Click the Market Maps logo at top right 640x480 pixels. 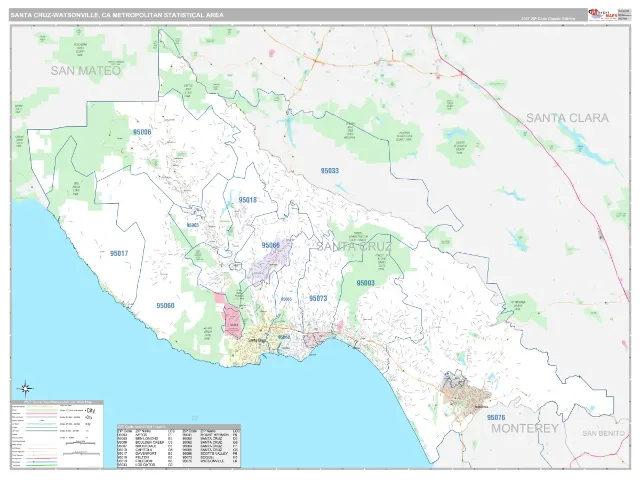(602, 15)
